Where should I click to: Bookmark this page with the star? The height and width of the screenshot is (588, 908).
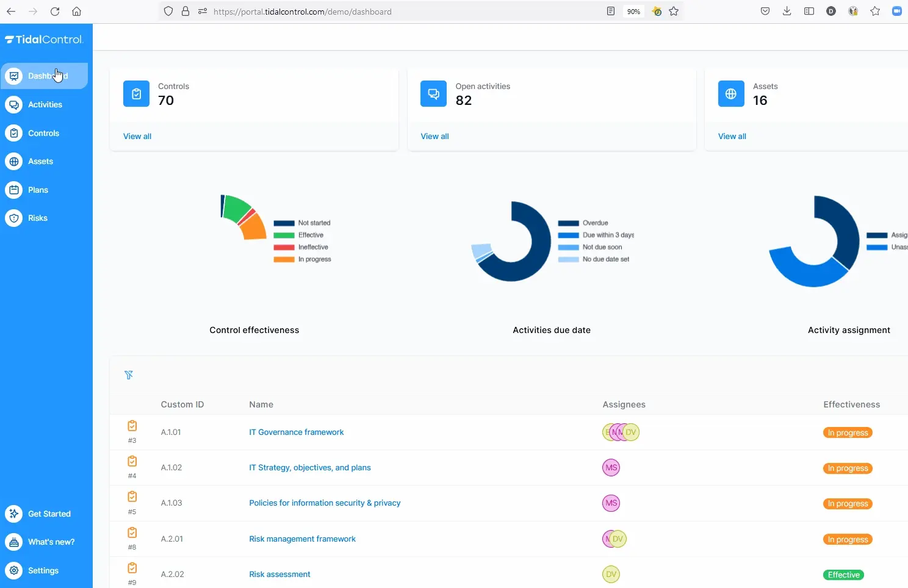coord(674,11)
